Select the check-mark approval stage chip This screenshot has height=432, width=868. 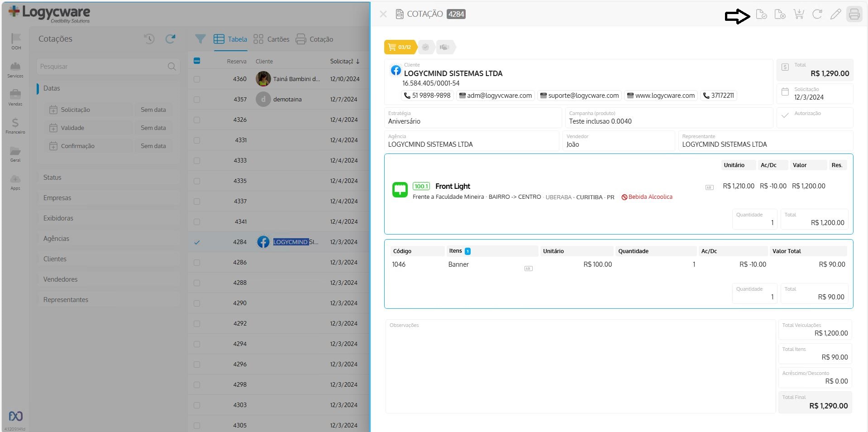click(425, 47)
